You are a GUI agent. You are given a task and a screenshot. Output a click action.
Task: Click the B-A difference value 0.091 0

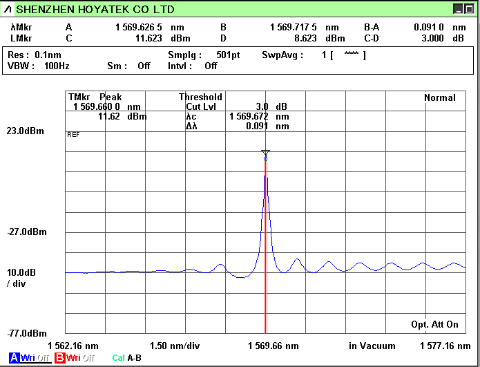click(x=429, y=27)
